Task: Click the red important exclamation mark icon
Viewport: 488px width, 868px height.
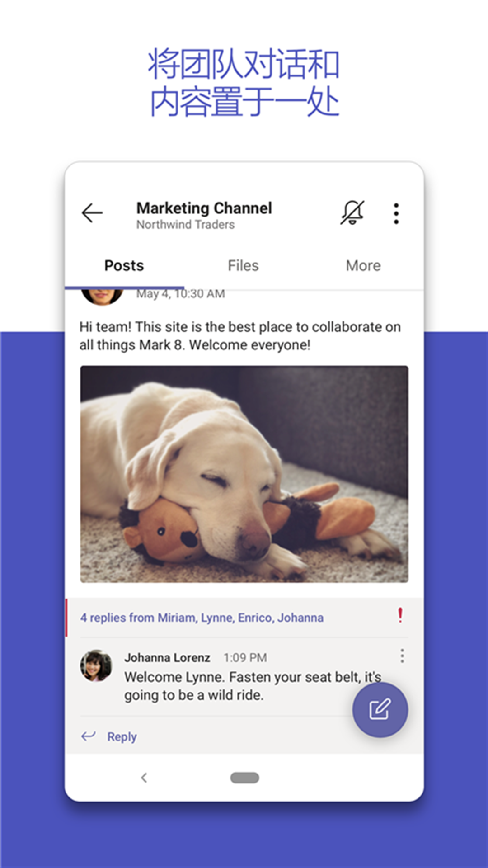Action: 400,616
